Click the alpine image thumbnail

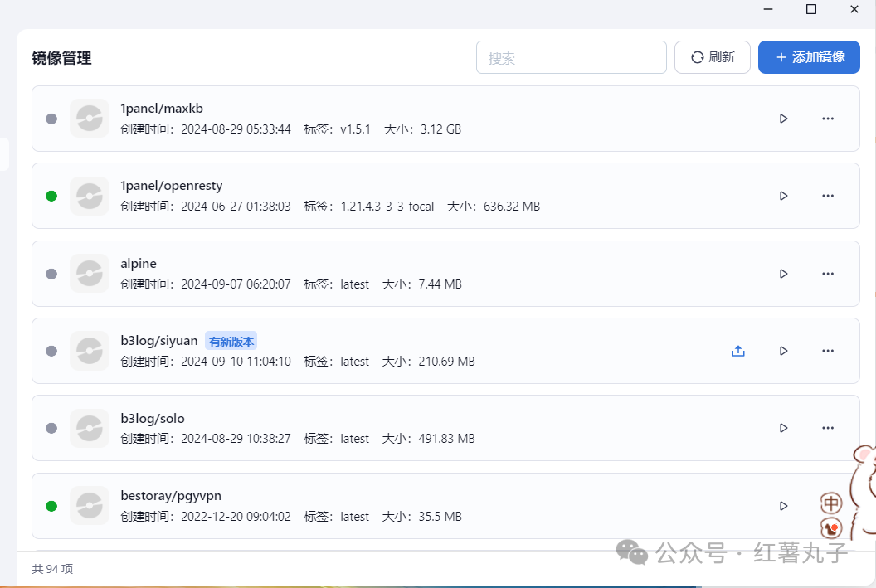90,274
